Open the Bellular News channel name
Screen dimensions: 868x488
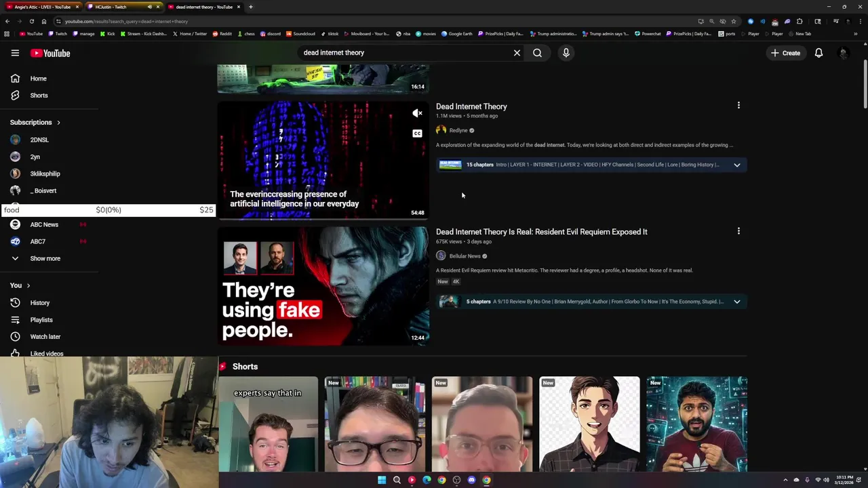pyautogui.click(x=465, y=256)
